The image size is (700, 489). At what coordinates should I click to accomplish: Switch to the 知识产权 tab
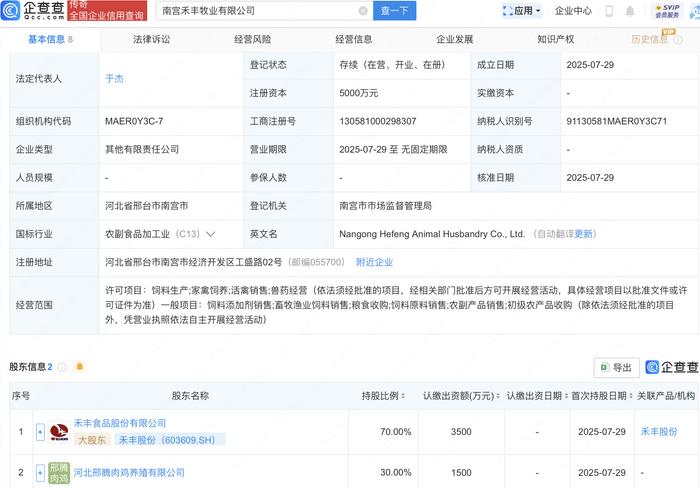555,39
